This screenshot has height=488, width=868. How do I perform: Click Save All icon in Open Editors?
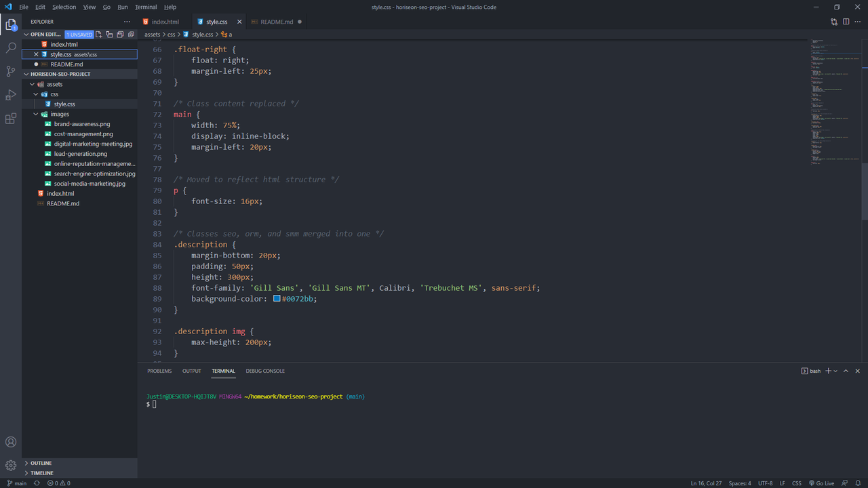(x=120, y=34)
